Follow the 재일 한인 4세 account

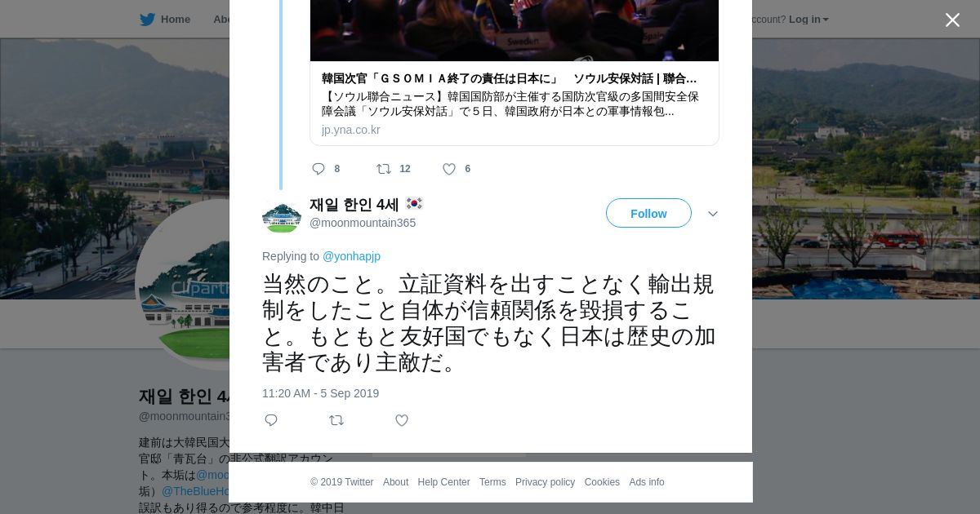click(x=648, y=213)
